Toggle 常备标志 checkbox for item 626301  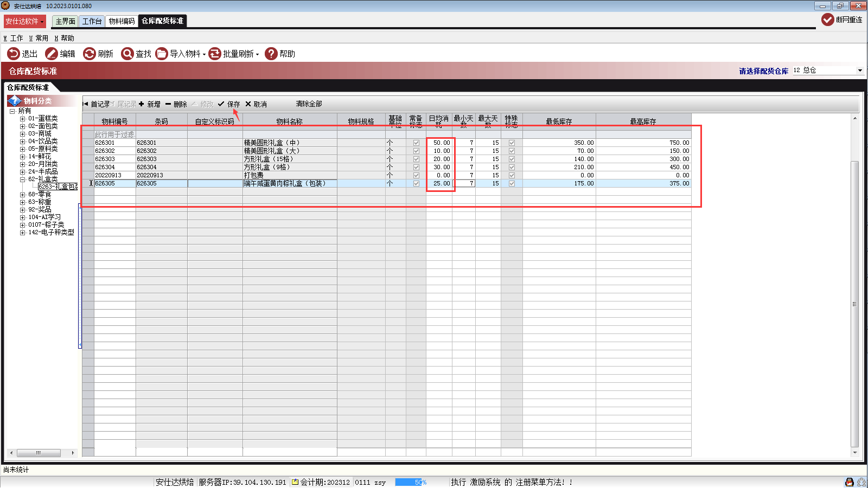click(416, 143)
